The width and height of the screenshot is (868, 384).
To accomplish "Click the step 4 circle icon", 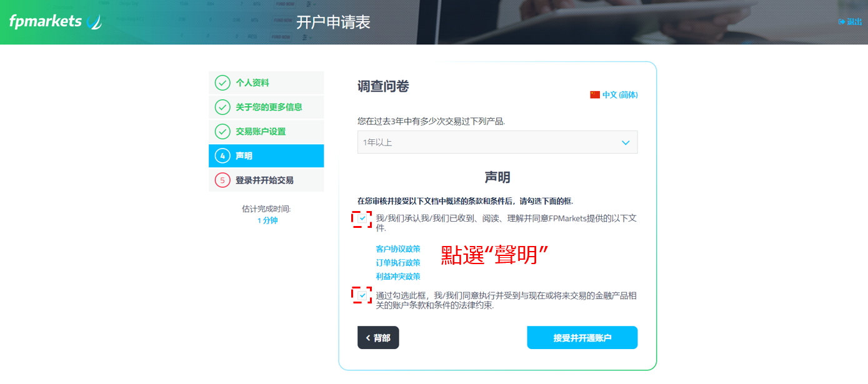I will pos(222,155).
